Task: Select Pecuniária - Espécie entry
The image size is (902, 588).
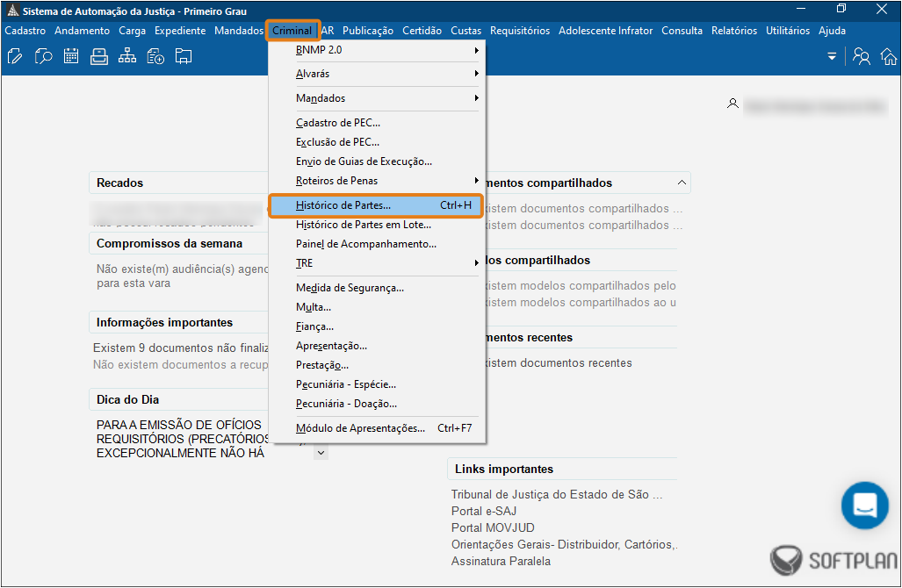Action: 377,384
